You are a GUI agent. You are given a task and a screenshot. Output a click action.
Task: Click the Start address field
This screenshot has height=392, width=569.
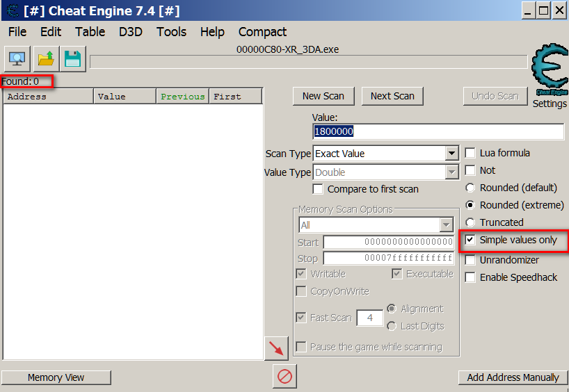click(x=389, y=242)
